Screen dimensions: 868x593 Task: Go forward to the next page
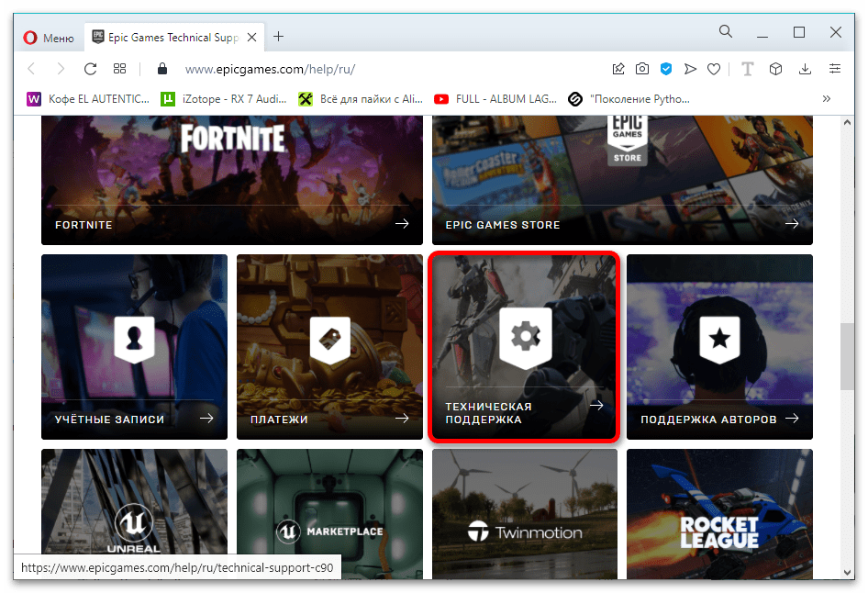click(x=61, y=69)
